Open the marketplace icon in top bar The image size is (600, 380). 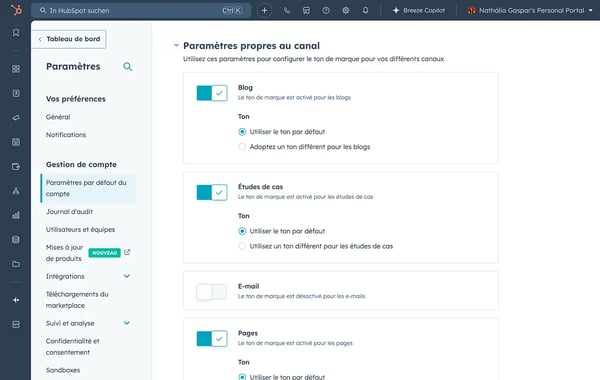[x=306, y=10]
